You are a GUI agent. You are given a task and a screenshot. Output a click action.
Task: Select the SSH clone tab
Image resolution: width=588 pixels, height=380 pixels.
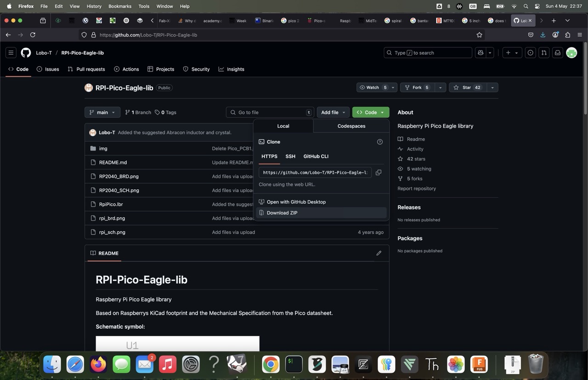click(x=290, y=156)
